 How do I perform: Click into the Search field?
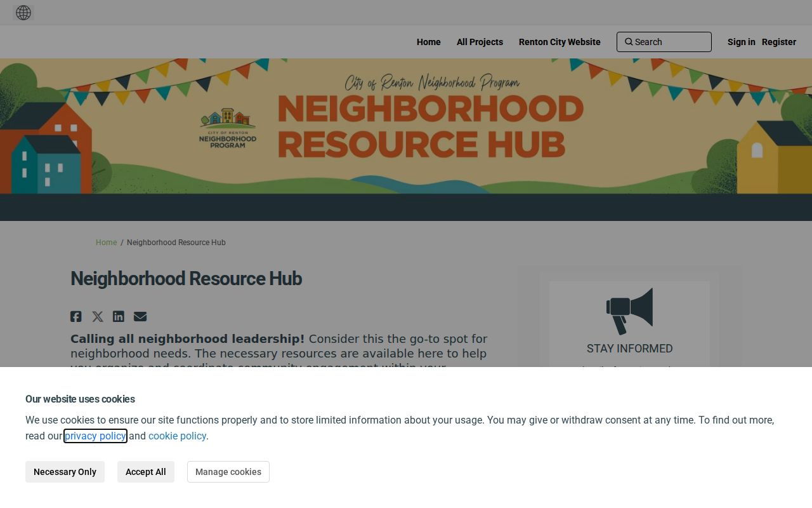click(x=664, y=42)
